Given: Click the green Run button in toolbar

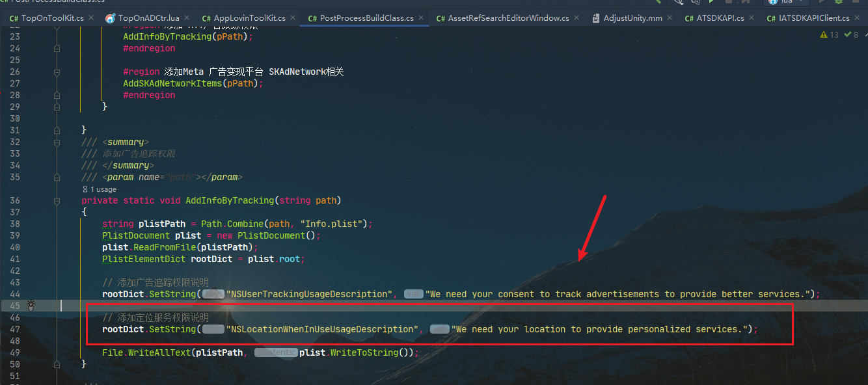Looking at the screenshot, I should click(711, 2).
